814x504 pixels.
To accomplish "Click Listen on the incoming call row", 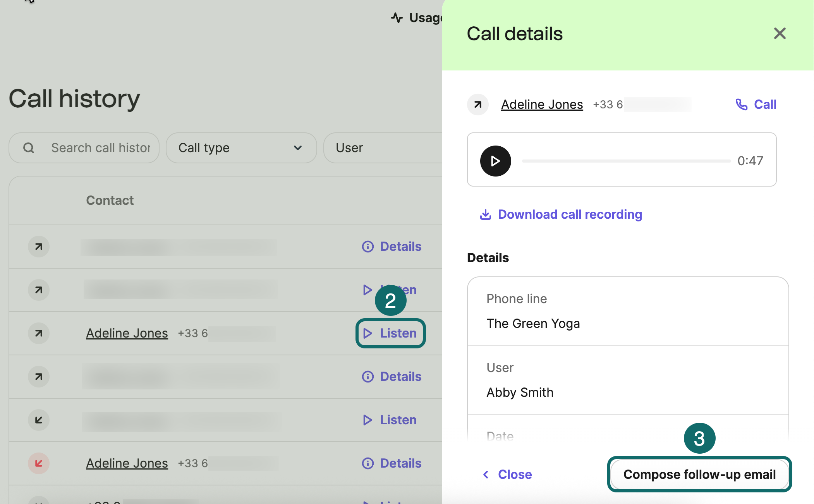I will [x=390, y=420].
